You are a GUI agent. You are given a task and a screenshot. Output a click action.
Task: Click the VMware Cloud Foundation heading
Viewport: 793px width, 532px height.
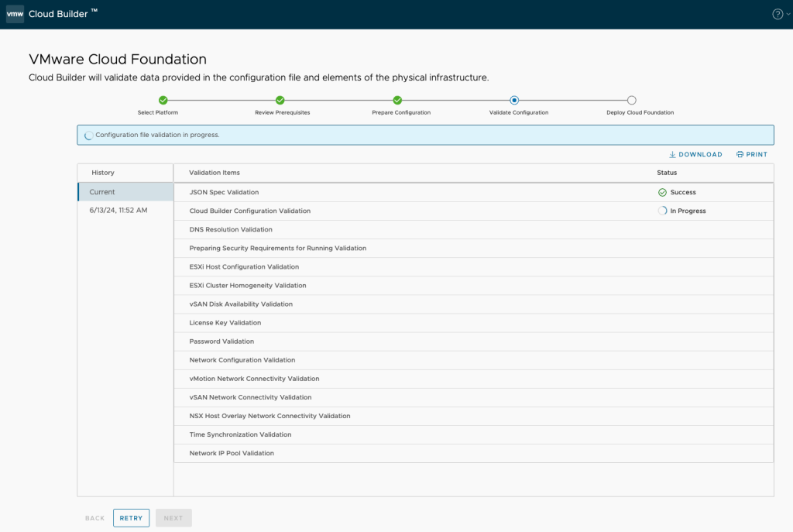click(118, 59)
